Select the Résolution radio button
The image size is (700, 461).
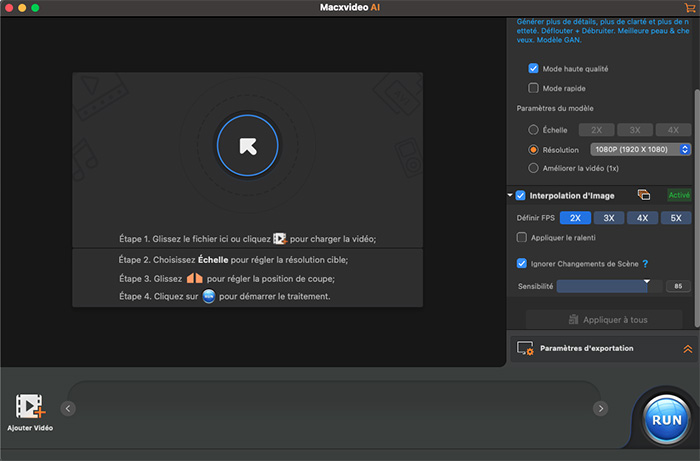[533, 150]
